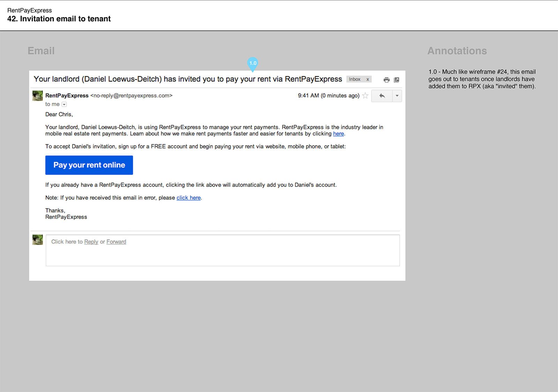Click the print email icon
The height and width of the screenshot is (392, 558).
(x=386, y=80)
